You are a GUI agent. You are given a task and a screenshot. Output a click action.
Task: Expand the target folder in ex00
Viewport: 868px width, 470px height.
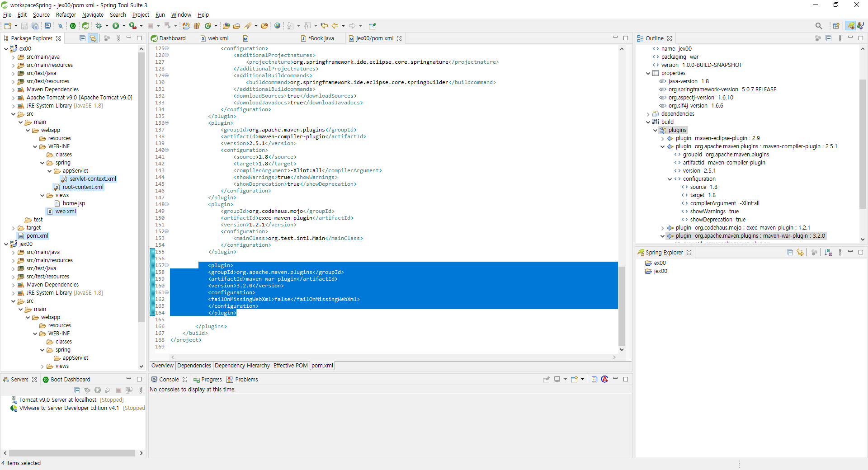click(13, 228)
